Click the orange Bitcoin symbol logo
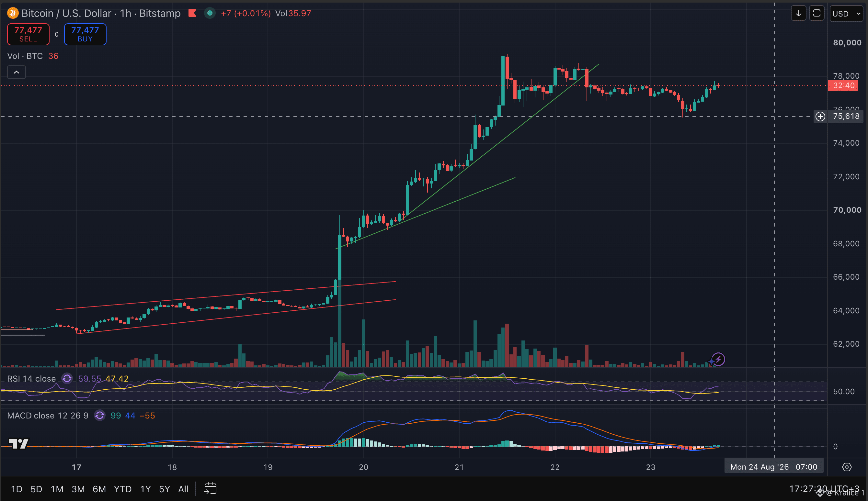Screen dimensions: 868x501 pos(13,13)
